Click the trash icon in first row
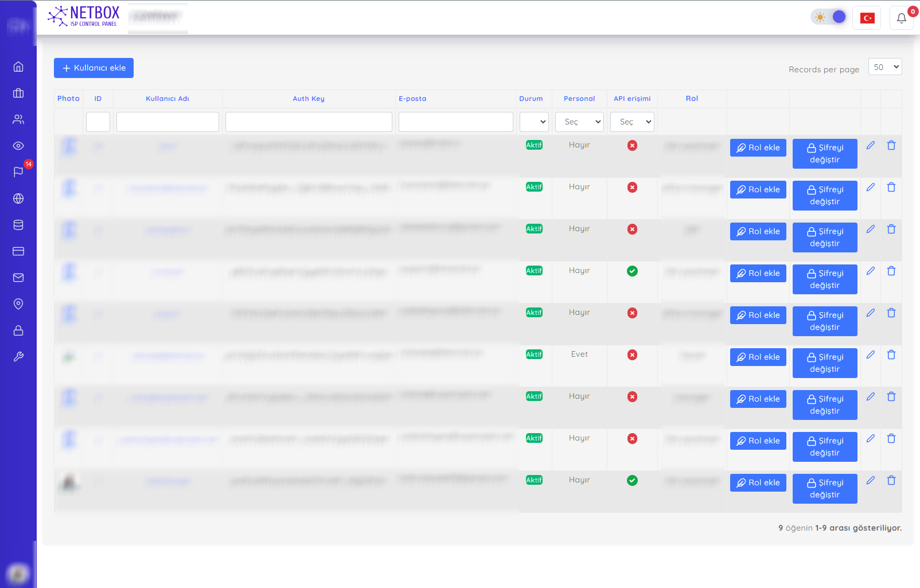Image resolution: width=920 pixels, height=588 pixels. pos(891,146)
